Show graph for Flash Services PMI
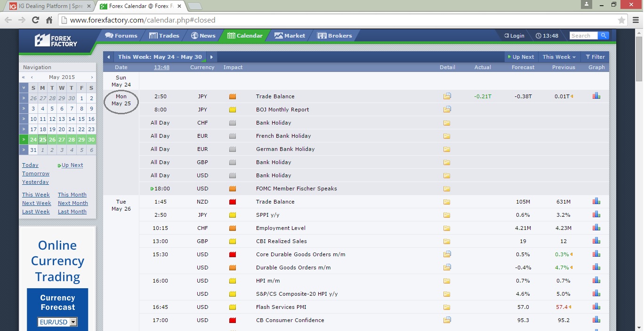The image size is (644, 331). [596, 307]
